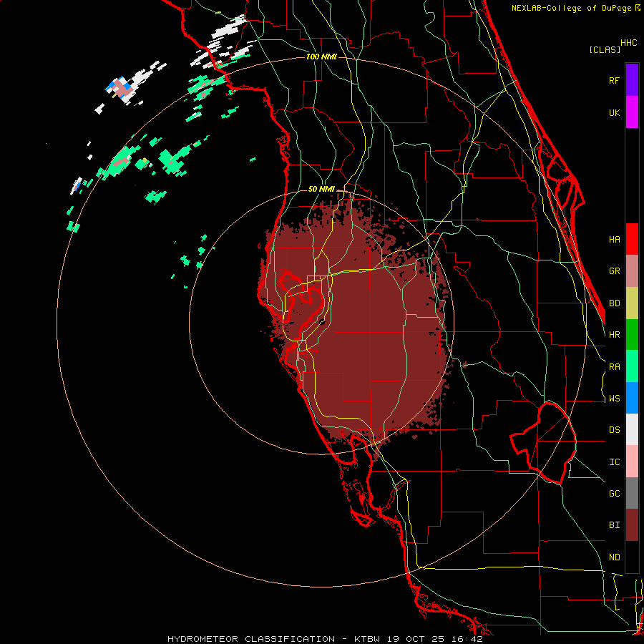Click the RA legend label
This screenshot has height=644, width=644.
click(614, 367)
